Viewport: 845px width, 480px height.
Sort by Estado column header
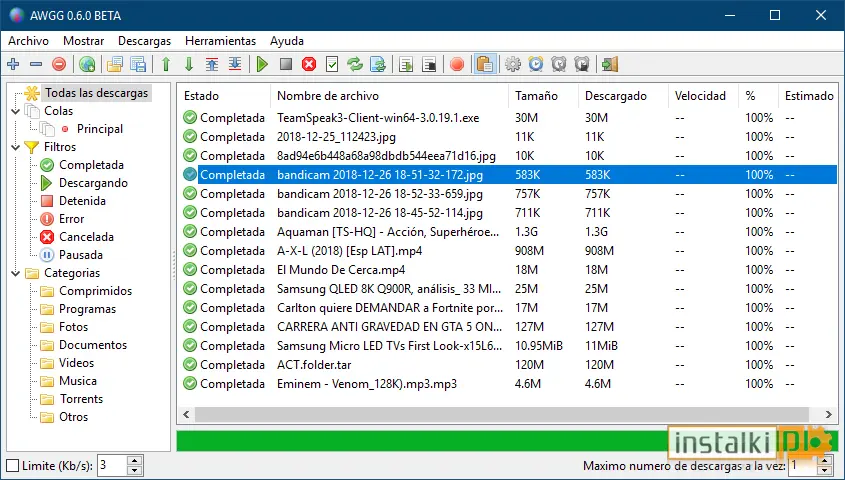(224, 96)
